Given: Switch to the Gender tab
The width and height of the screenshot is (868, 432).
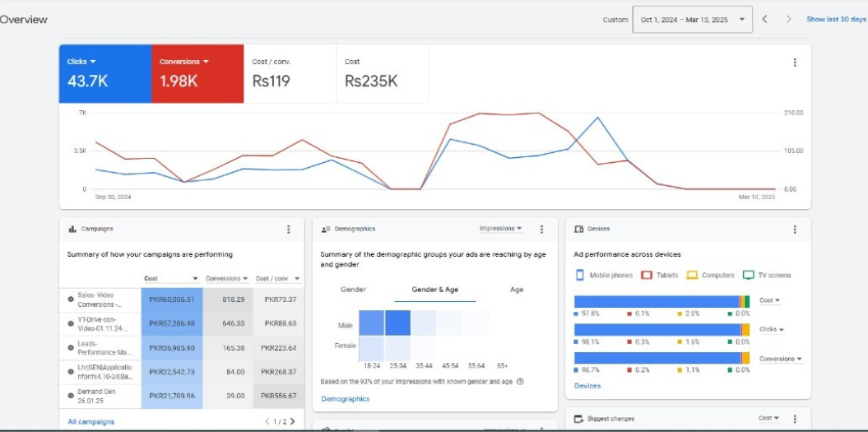Looking at the screenshot, I should tap(353, 290).
